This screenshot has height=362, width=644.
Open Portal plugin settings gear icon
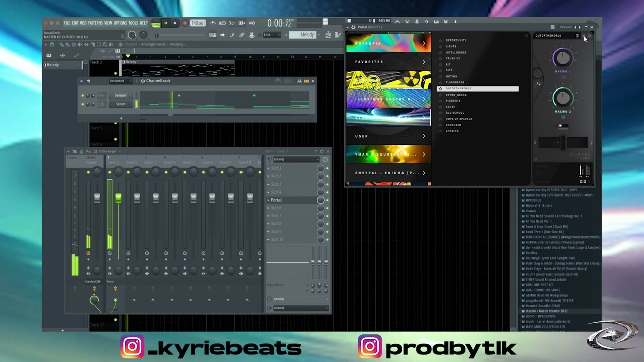(353, 27)
